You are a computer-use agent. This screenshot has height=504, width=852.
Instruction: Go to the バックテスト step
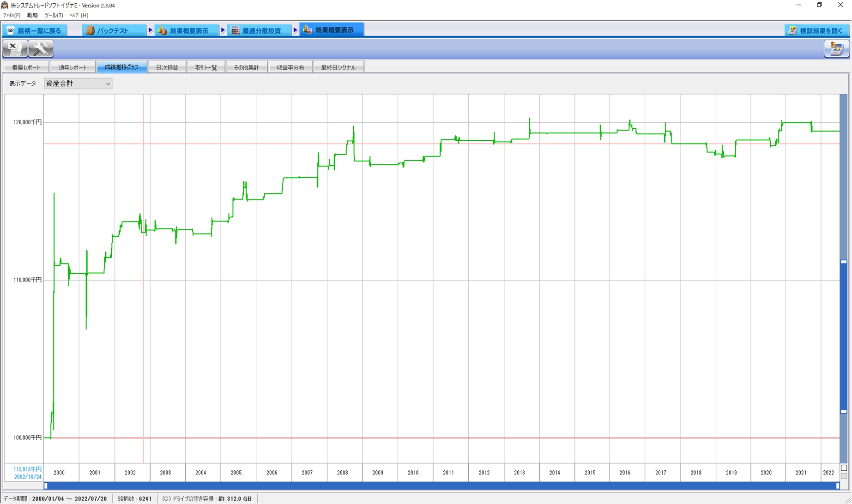tap(113, 30)
